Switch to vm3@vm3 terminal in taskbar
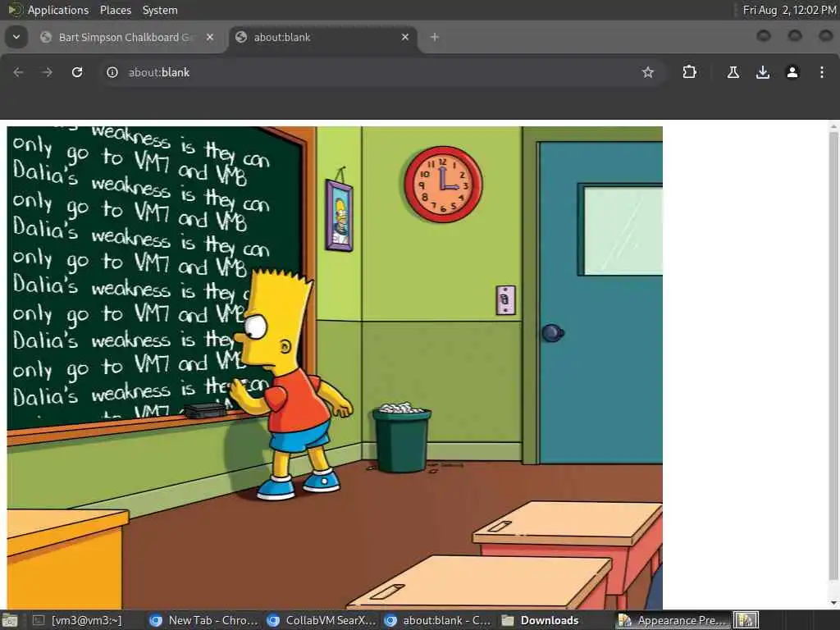 pos(78,620)
